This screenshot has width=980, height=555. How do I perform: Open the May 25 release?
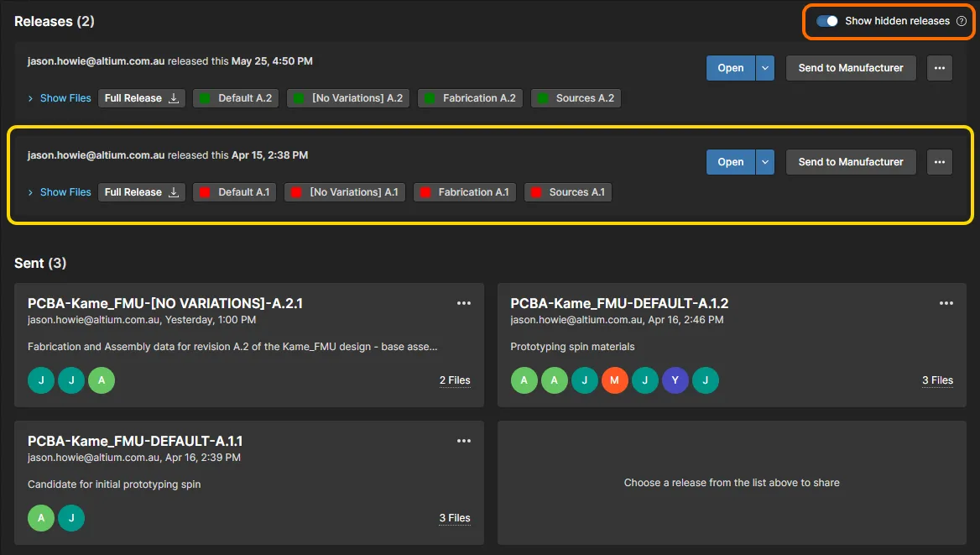pyautogui.click(x=731, y=68)
